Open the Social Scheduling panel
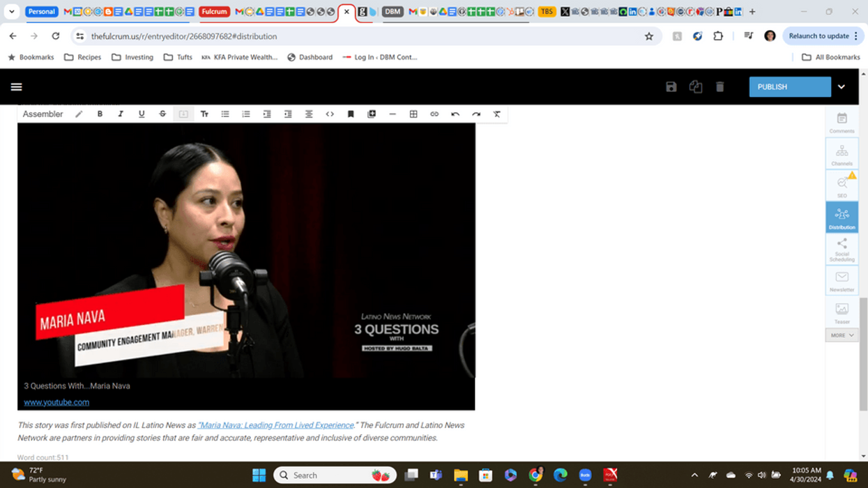Screen dimensions: 868x488 point(842,250)
